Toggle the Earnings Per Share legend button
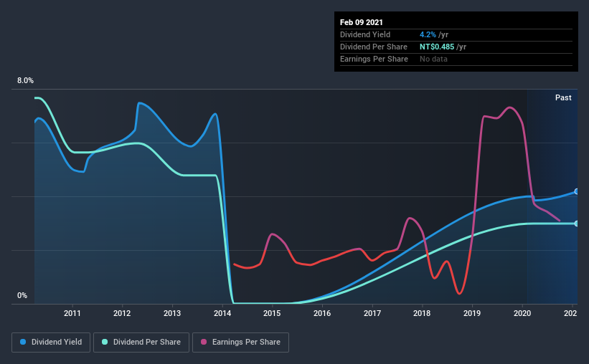Viewport: 589px width, 364px height. click(x=240, y=343)
